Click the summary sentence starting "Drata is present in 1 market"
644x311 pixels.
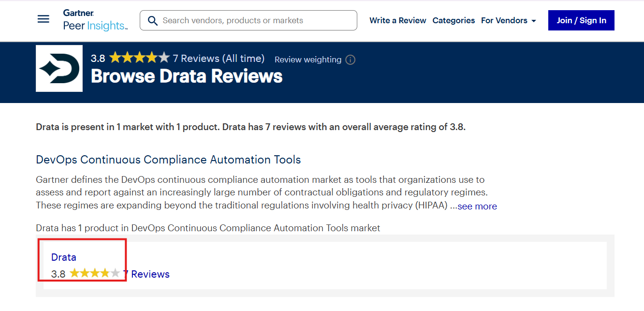pos(251,127)
